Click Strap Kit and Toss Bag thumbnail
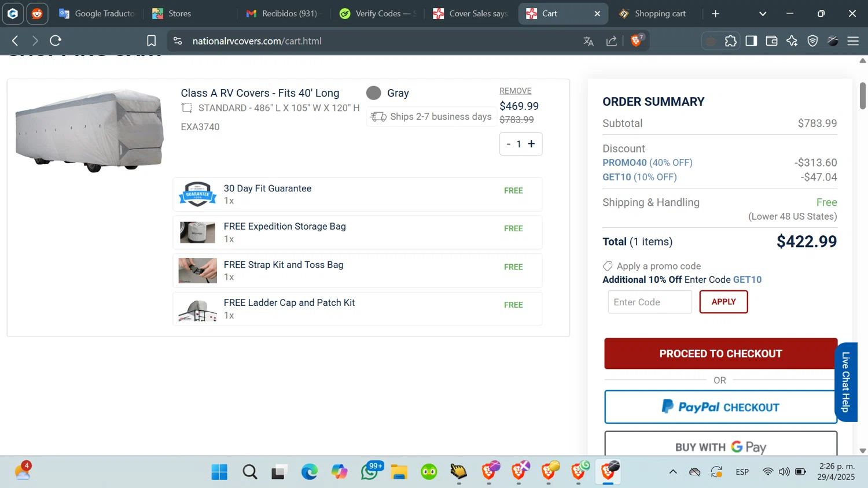This screenshot has width=868, height=488. (197, 271)
